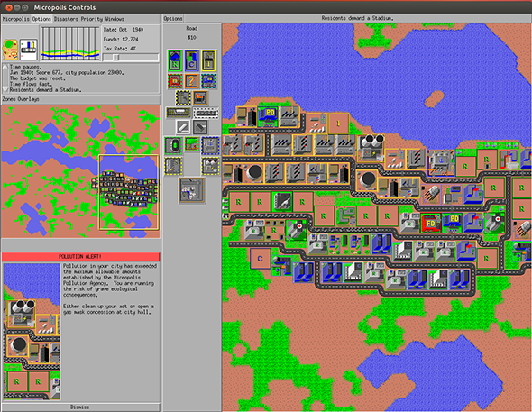Click log line 'The budget was reset.'
This screenshot has height=412, width=532.
[37, 78]
